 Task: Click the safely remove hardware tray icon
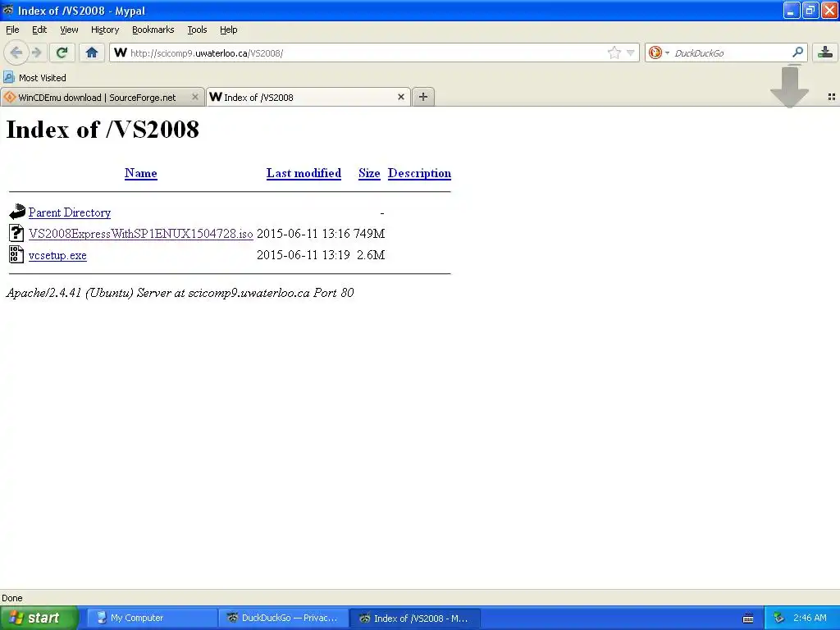(x=779, y=618)
